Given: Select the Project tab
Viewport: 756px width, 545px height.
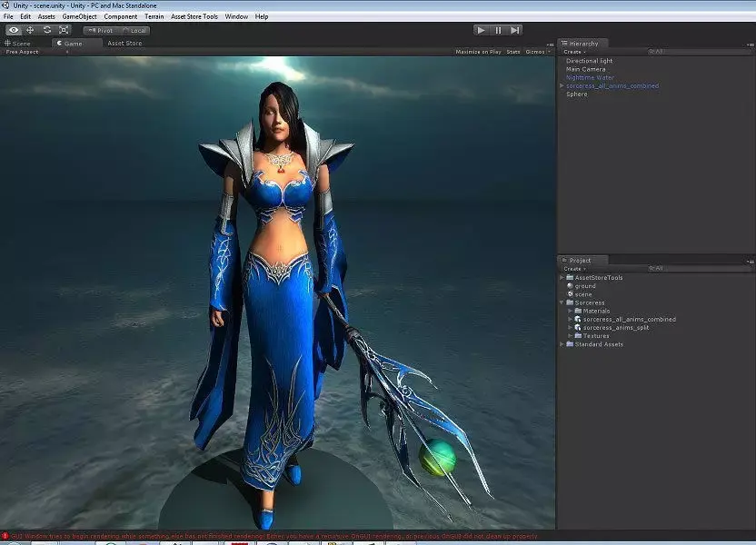Looking at the screenshot, I should pos(582,260).
